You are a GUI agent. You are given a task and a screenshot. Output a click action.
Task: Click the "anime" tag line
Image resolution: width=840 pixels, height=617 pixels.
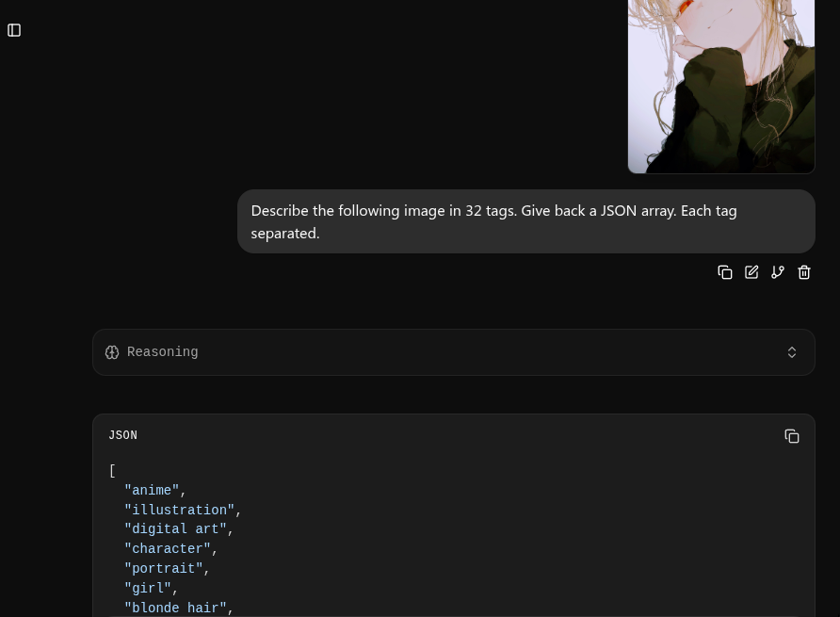[154, 490]
